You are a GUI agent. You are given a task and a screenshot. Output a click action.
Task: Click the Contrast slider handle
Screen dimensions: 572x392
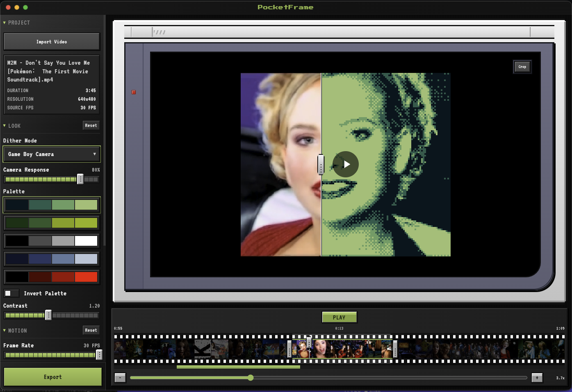(x=48, y=315)
